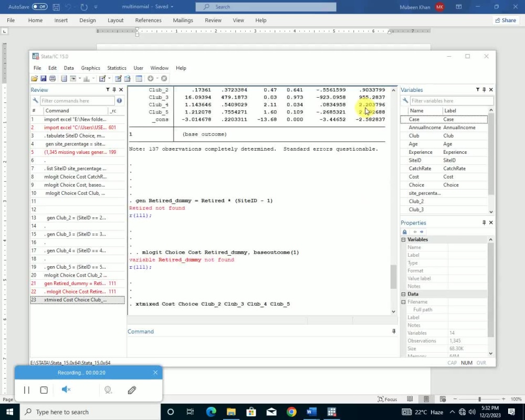Click inside the Command input area

pyautogui.click(x=262, y=346)
